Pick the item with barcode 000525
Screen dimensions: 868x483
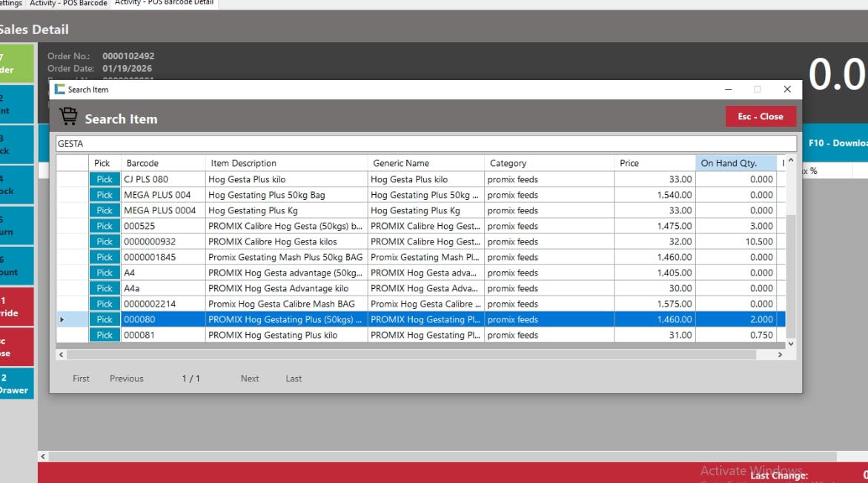point(105,227)
